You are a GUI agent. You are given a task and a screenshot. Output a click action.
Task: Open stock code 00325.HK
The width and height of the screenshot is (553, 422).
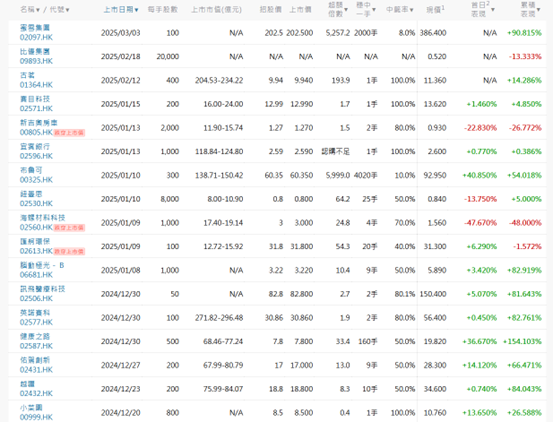[x=36, y=180]
